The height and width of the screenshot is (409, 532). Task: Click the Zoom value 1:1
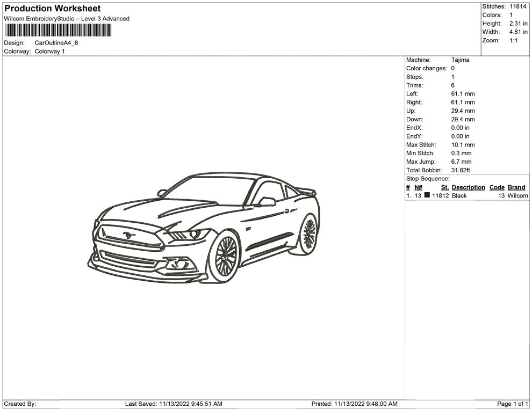(x=513, y=41)
